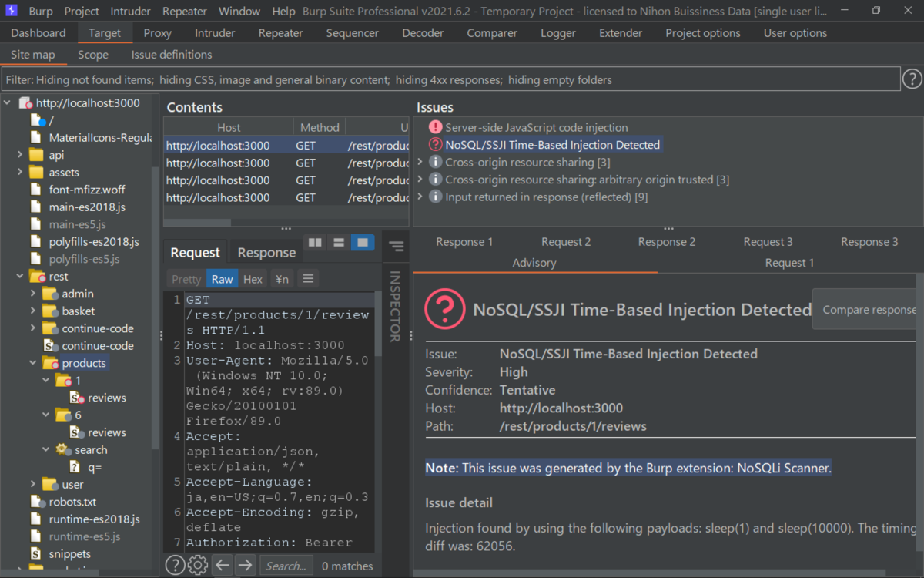
Task: Expand the basket folder
Action: click(33, 311)
